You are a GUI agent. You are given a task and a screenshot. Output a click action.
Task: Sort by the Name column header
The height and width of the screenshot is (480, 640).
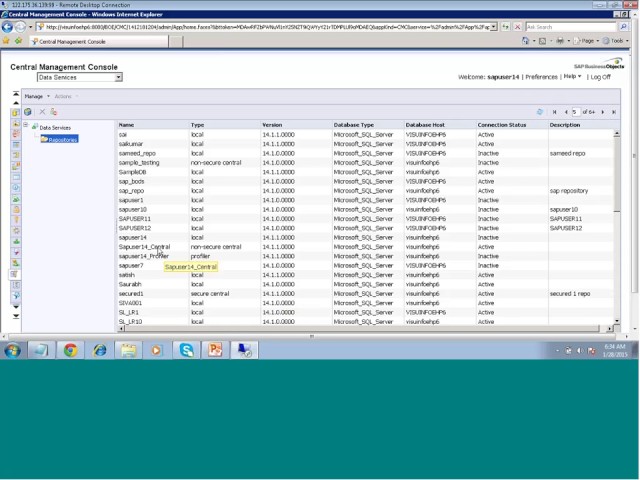[127, 125]
